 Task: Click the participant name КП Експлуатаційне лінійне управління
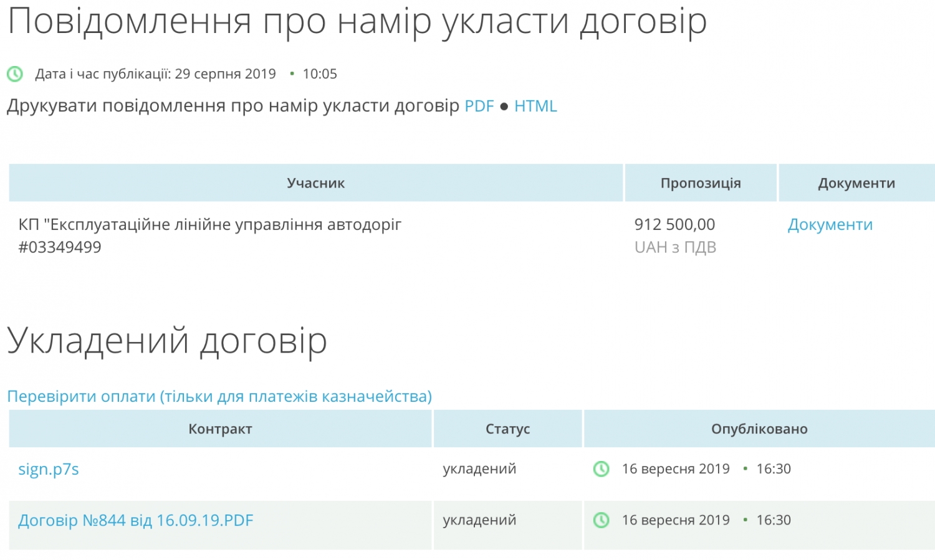coord(209,225)
